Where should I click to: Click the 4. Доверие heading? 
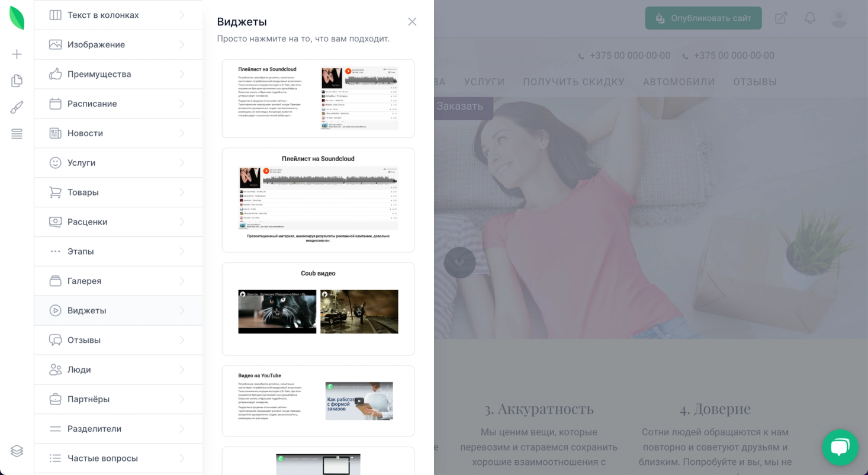[715, 409]
